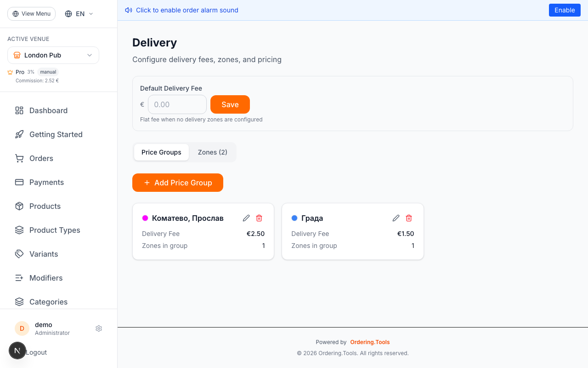Select the Price Groups tab

tap(161, 152)
